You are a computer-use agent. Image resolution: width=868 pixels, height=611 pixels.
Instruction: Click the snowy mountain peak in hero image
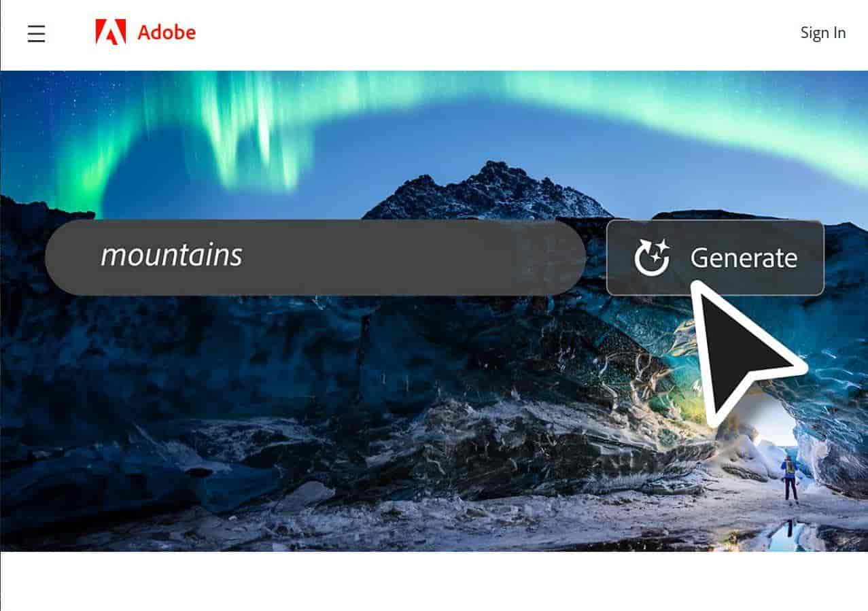487,190
